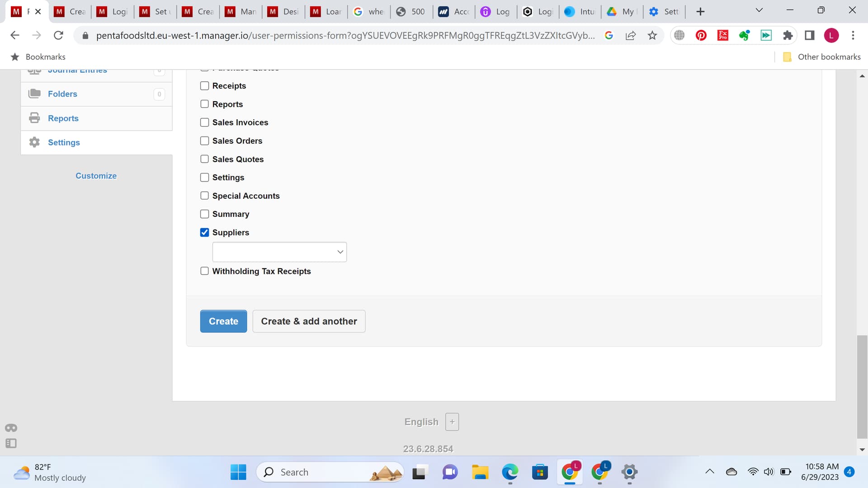Uncheck the Suppliers checkbox
Viewport: 868px width, 488px height.
[204, 232]
